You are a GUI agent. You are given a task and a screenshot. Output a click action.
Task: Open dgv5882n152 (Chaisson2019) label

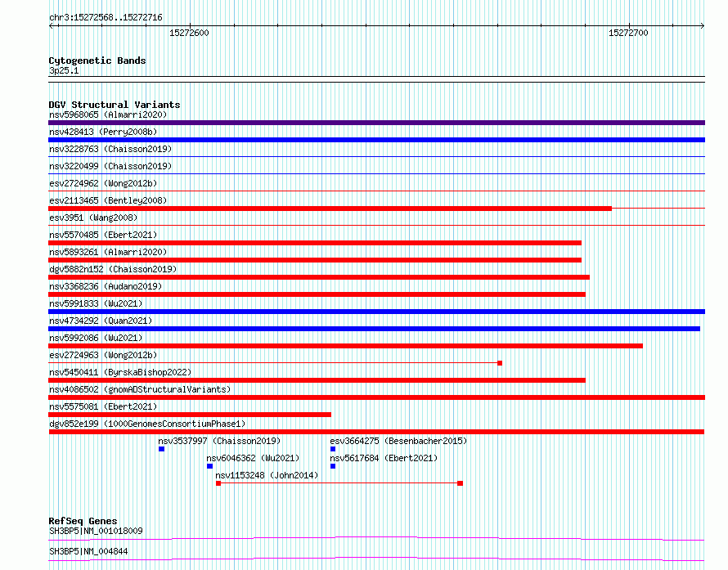(x=113, y=269)
